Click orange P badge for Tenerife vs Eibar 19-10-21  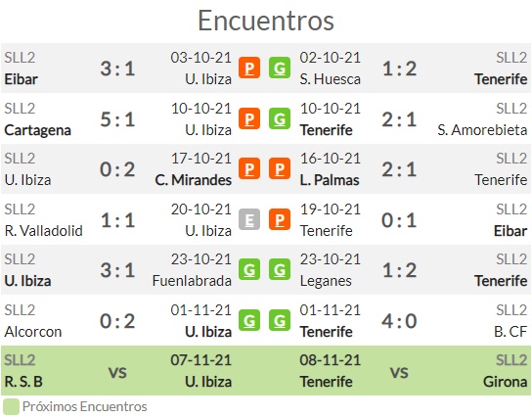(280, 219)
